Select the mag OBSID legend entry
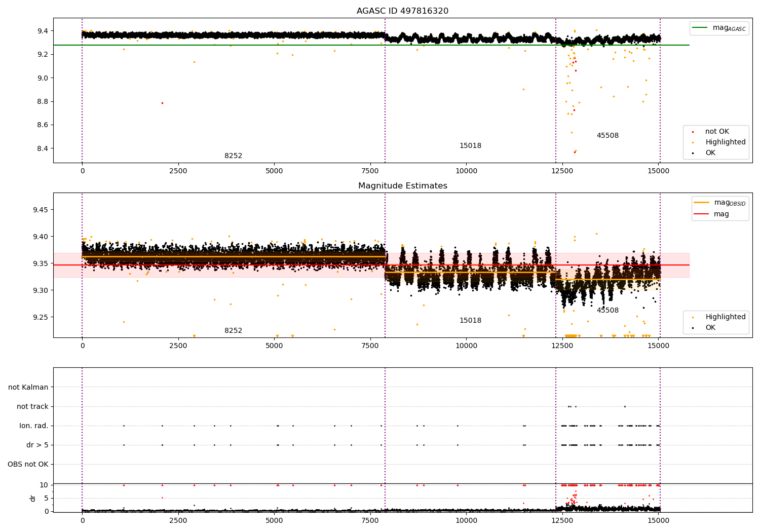Screen dimensions: 760x532 (x=720, y=203)
